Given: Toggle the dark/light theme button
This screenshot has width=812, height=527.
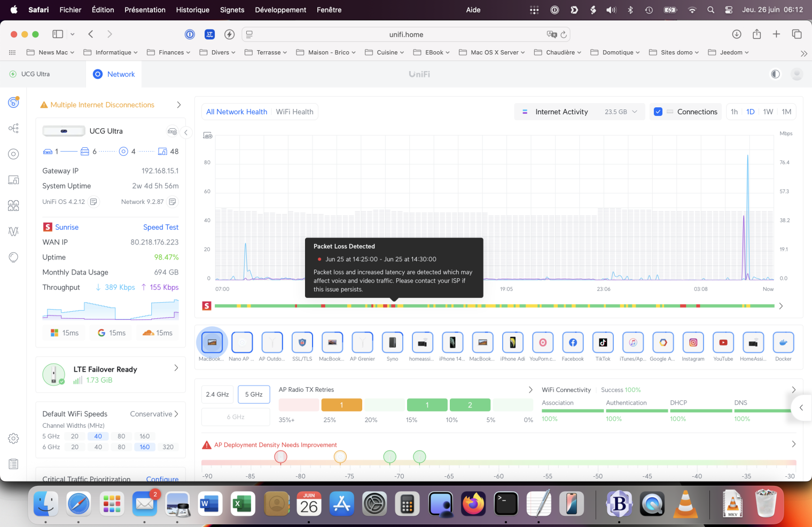Looking at the screenshot, I should [x=775, y=74].
